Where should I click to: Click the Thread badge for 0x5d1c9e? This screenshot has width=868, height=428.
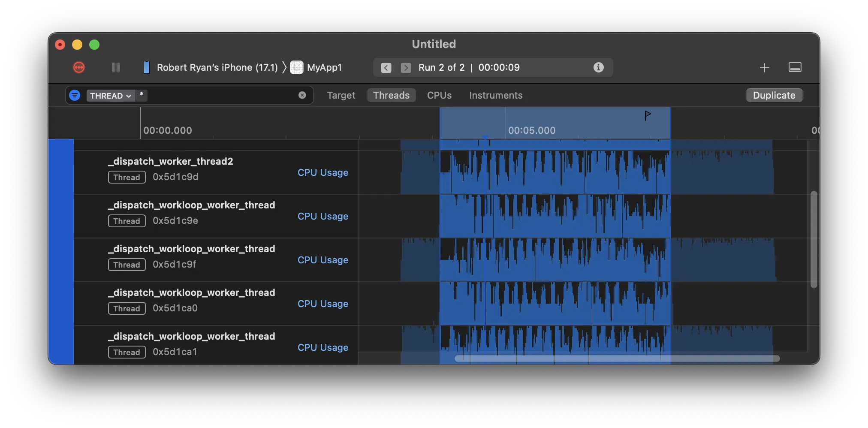(127, 221)
